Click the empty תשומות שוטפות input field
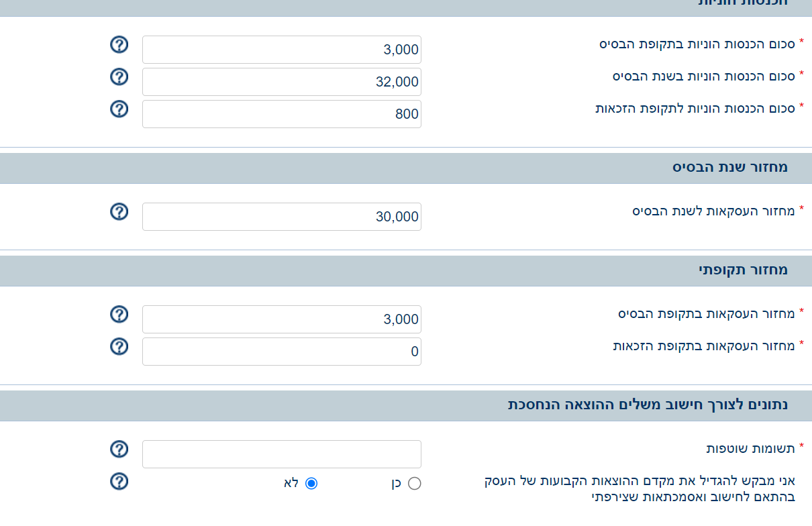The image size is (812, 526). click(x=282, y=454)
